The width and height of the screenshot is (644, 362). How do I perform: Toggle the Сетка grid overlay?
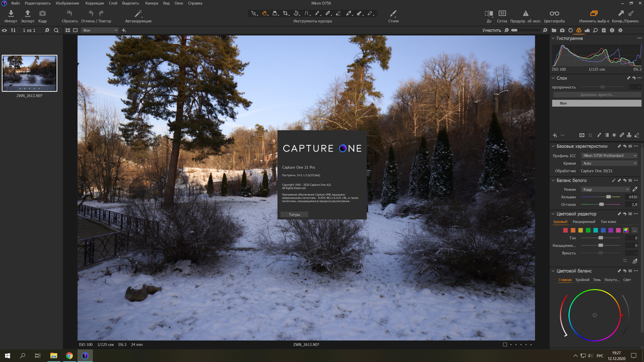[502, 14]
